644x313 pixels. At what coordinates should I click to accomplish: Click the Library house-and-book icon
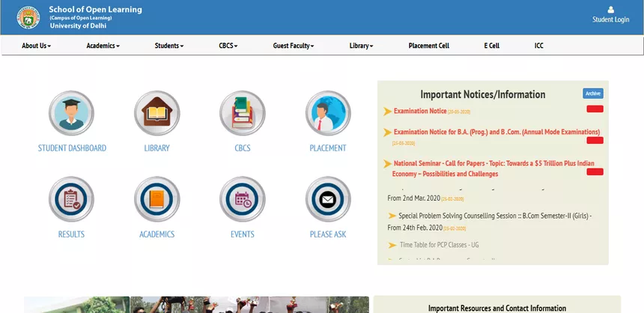(157, 113)
